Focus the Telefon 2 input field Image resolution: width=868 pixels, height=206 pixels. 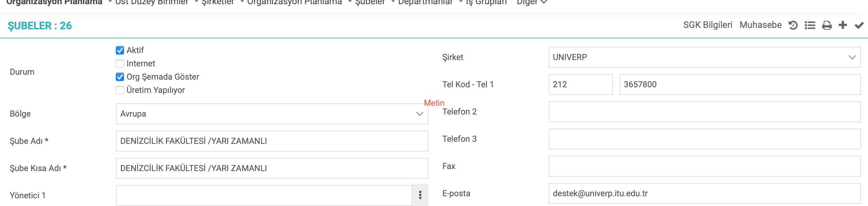tap(705, 112)
